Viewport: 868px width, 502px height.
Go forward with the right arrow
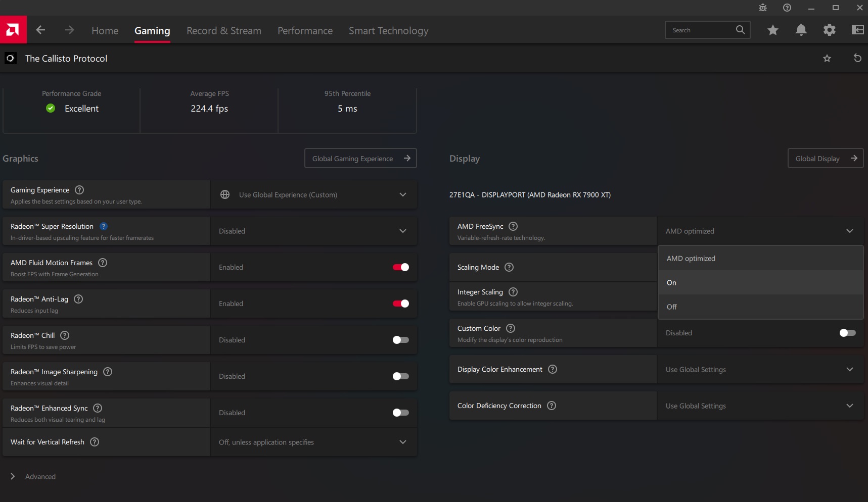click(69, 30)
